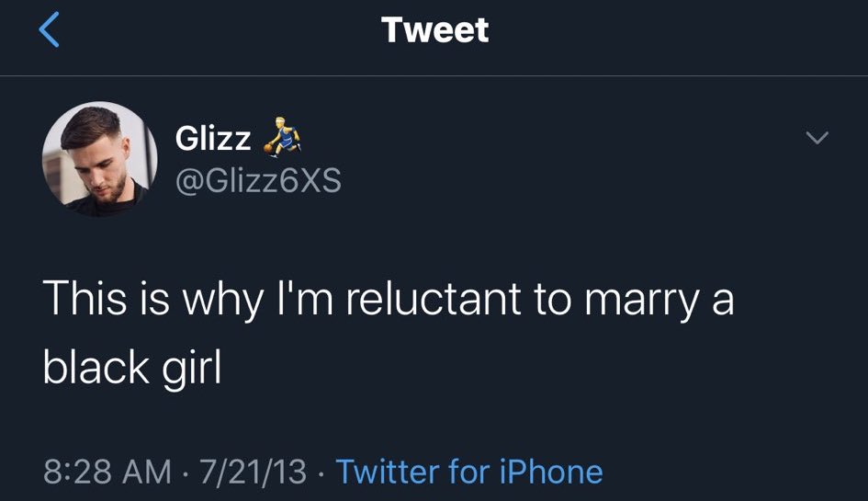Viewport: 868px width, 501px height.
Task: Go back using the blue arrow
Action: point(50,30)
